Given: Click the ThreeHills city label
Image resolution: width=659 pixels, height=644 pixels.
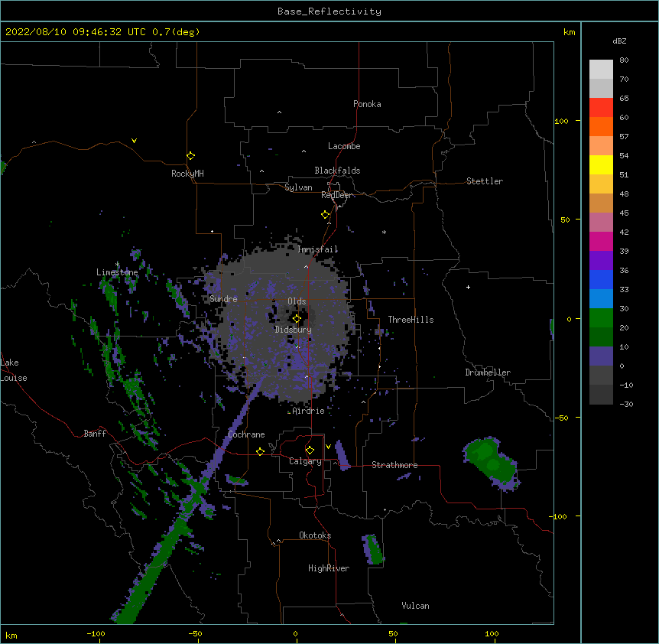Looking at the screenshot, I should tap(411, 320).
